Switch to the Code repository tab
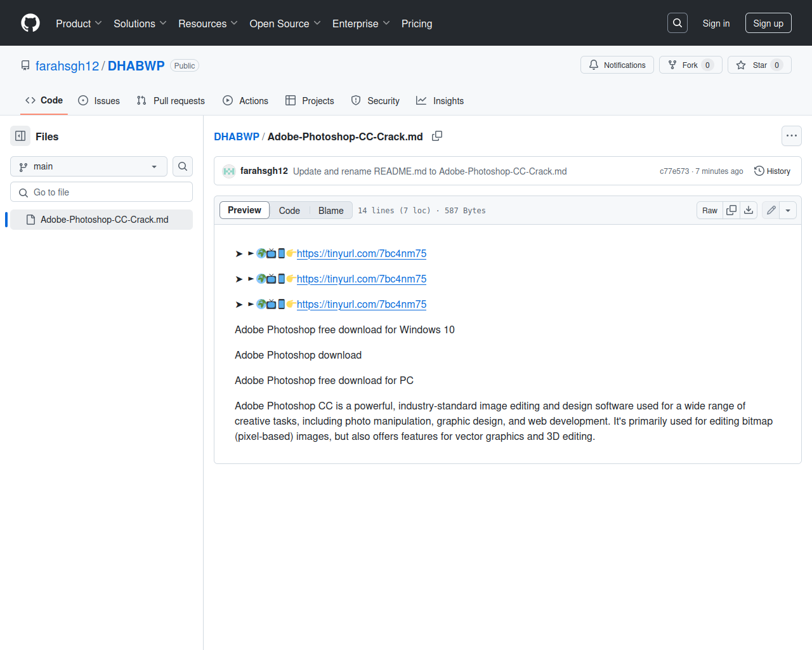The image size is (812, 650). coord(44,100)
